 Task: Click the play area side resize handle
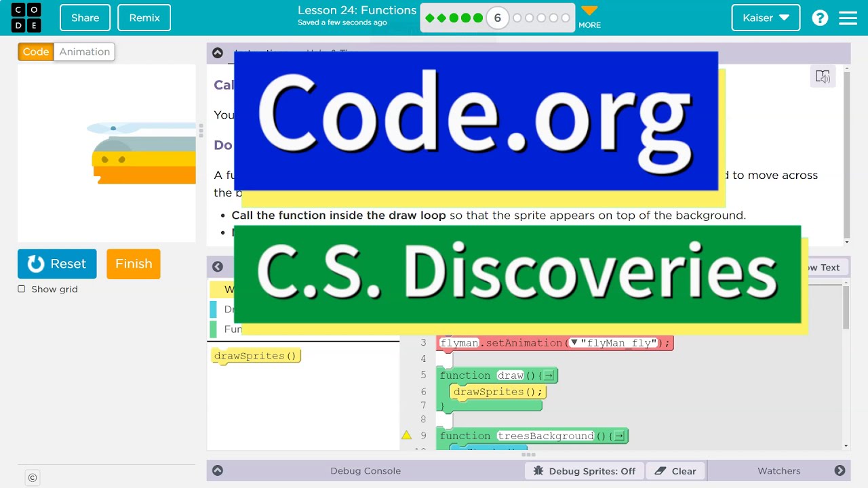[201, 131]
